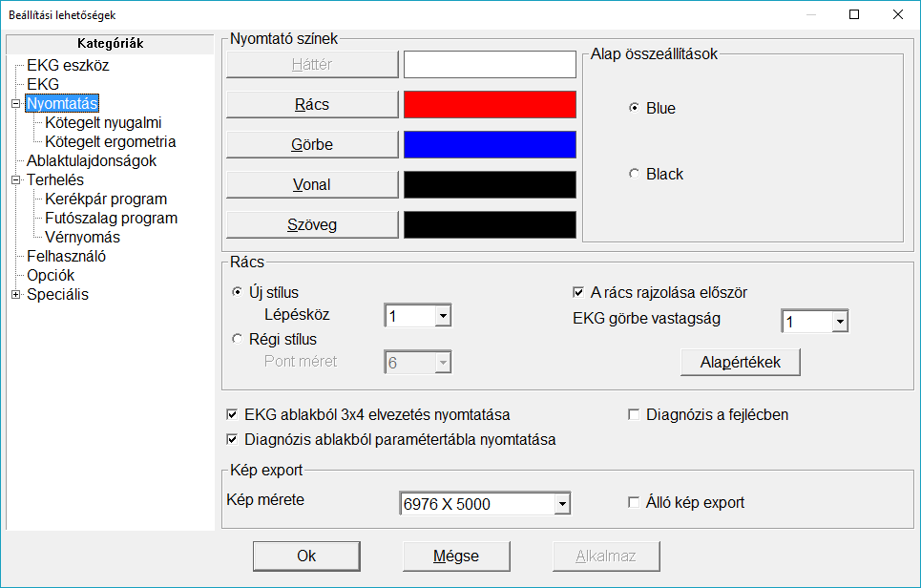The image size is (921, 588).
Task: Click the black Vonal color swatch
Action: pyautogui.click(x=490, y=184)
